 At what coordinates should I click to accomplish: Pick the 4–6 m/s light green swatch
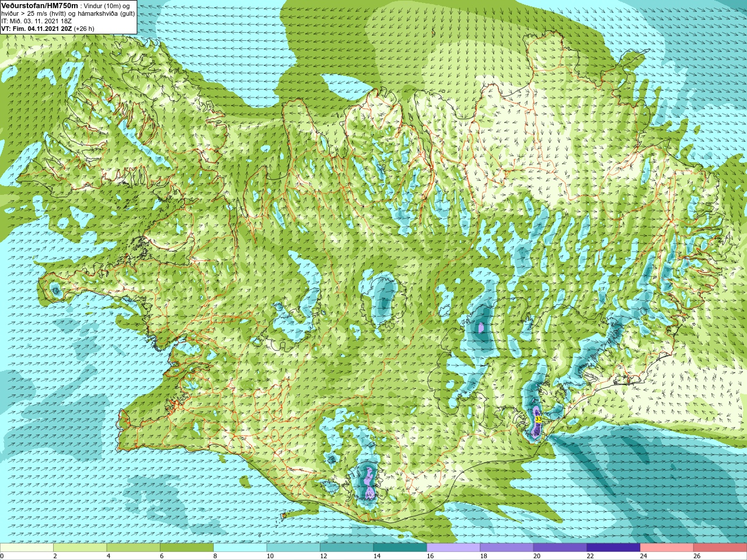134,548
